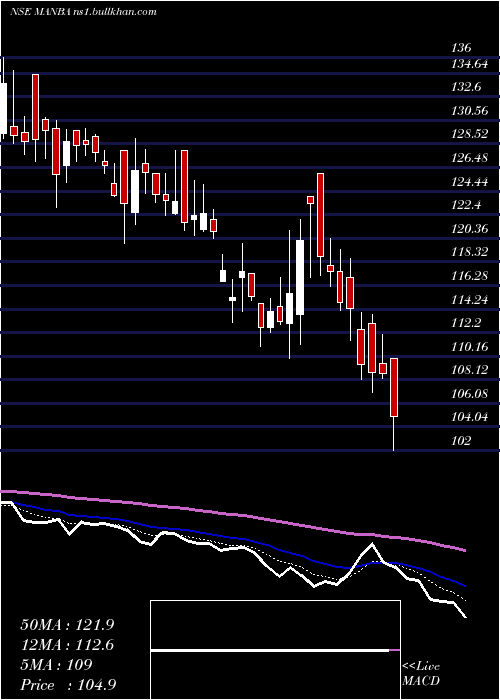The image size is (500, 700).
Task: Click the 116.28 price axis label
Action: click(x=470, y=275)
